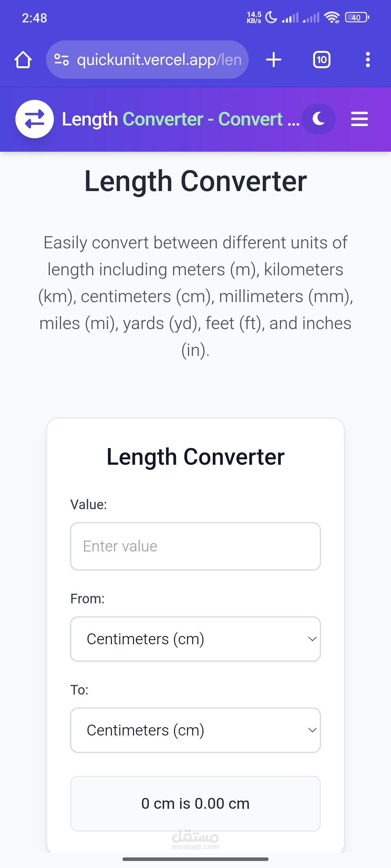Expand the To unit dropdown

(195, 730)
